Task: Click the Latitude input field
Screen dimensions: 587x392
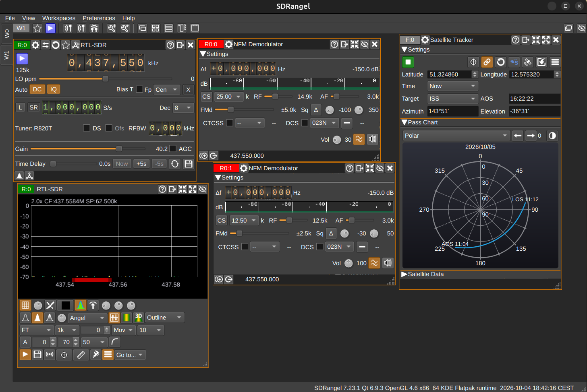Action: [452, 74]
